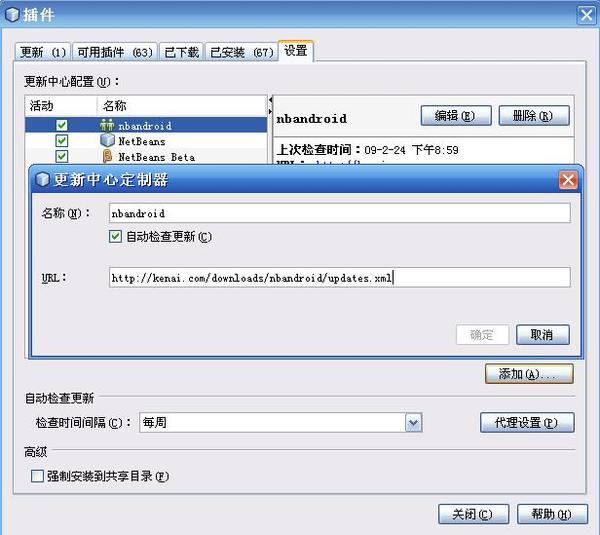Enable 强制安装到共享目录 checkbox

click(37, 476)
